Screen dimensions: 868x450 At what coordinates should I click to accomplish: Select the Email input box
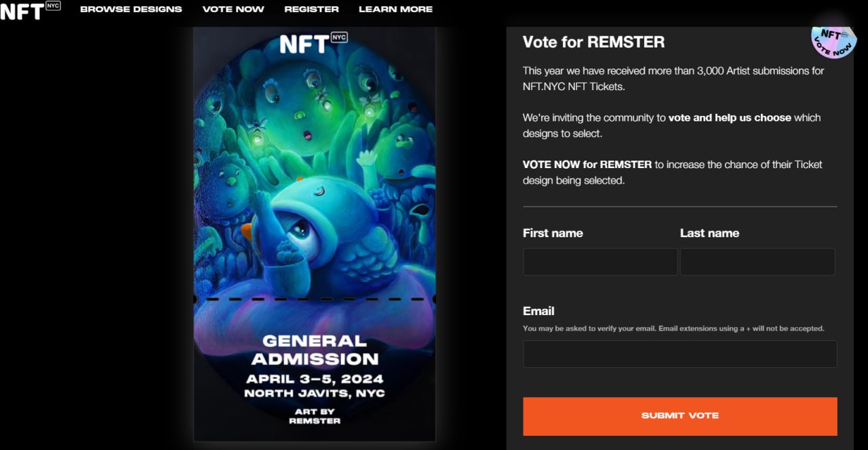point(679,354)
